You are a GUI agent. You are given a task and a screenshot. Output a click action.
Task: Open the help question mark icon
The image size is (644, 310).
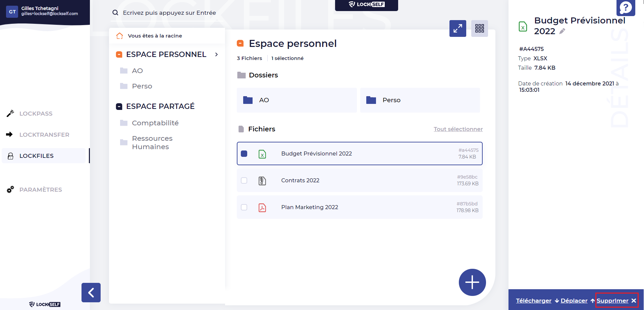626,7
